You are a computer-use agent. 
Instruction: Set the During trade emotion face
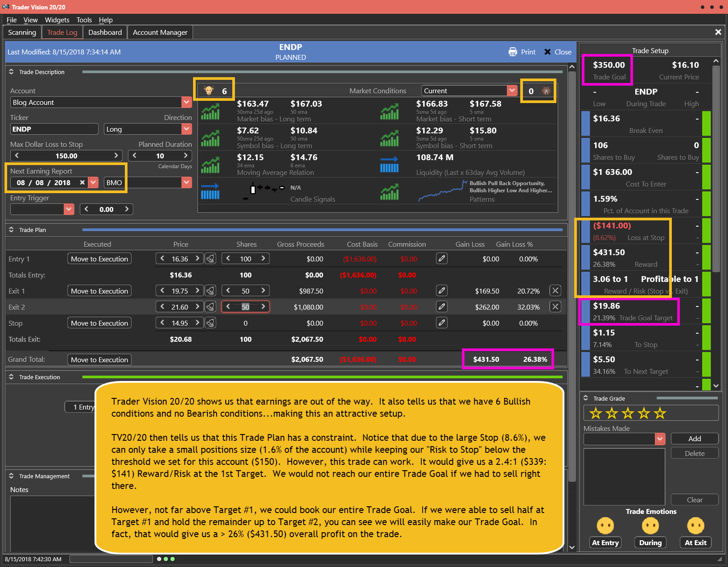pos(650,526)
